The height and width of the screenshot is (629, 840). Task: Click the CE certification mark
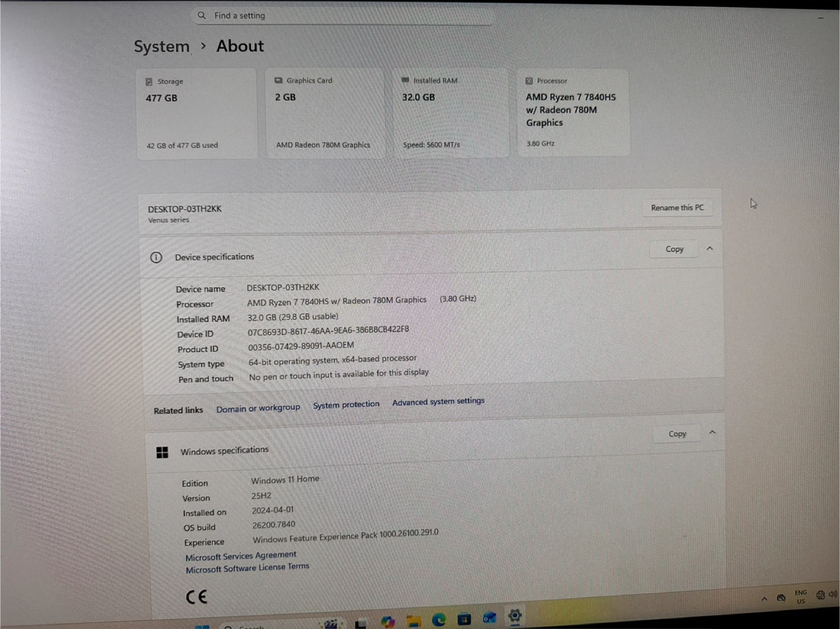pos(197,597)
